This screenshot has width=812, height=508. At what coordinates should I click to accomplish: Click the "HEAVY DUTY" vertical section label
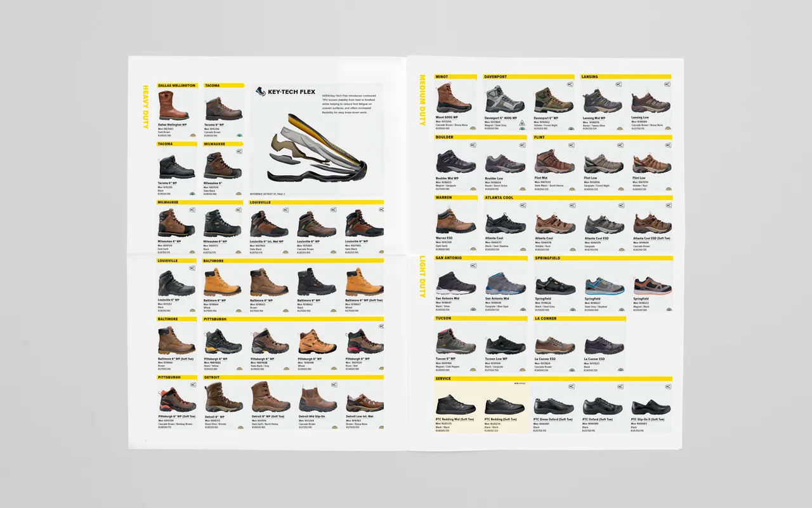point(145,107)
